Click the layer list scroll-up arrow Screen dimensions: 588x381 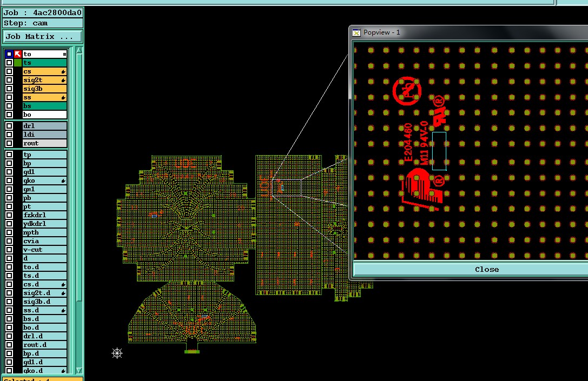79,50
